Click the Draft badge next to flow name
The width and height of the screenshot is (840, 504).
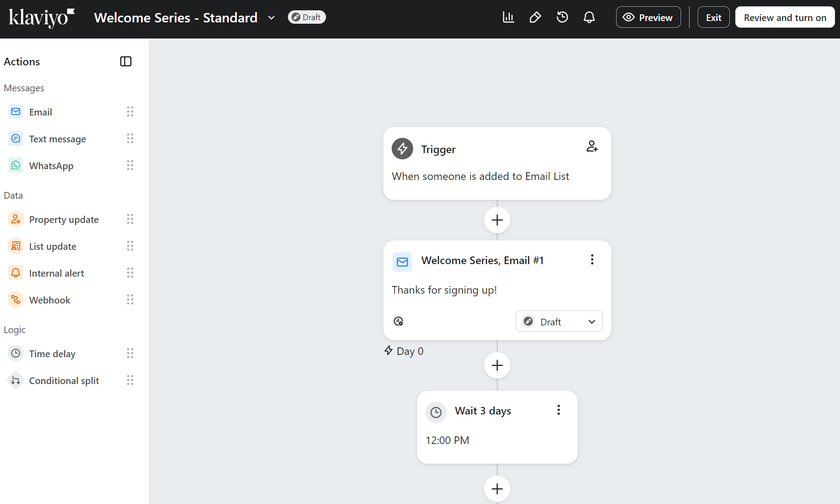306,17
